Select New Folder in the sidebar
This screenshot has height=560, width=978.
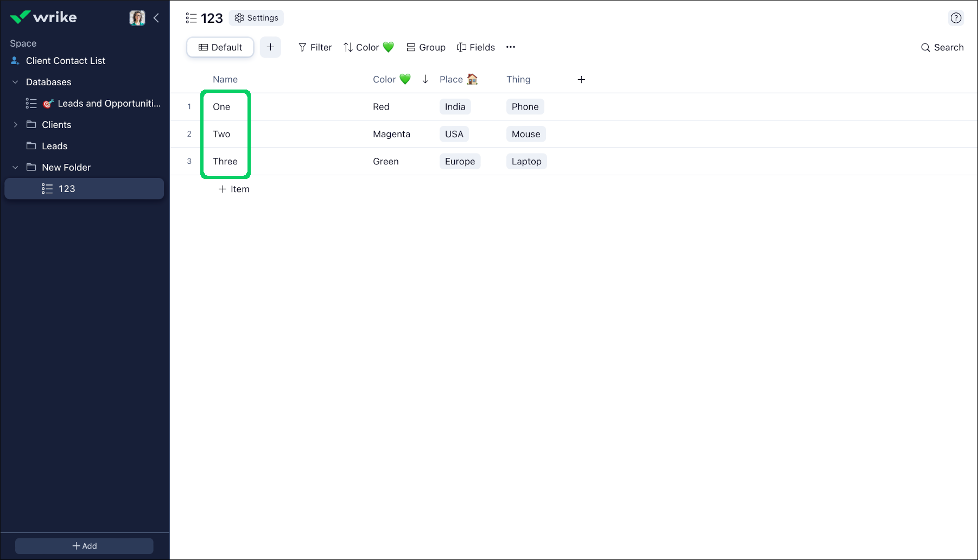tap(66, 168)
